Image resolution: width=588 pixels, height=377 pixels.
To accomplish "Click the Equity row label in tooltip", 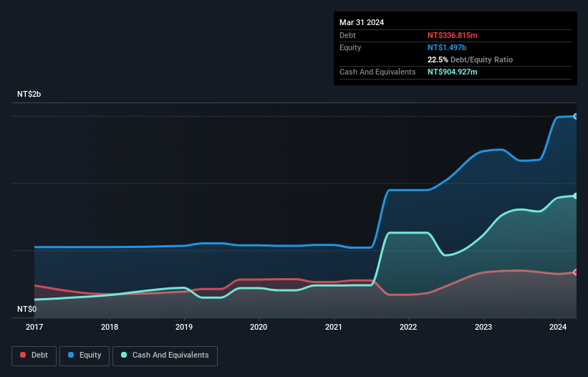I will 350,47.
